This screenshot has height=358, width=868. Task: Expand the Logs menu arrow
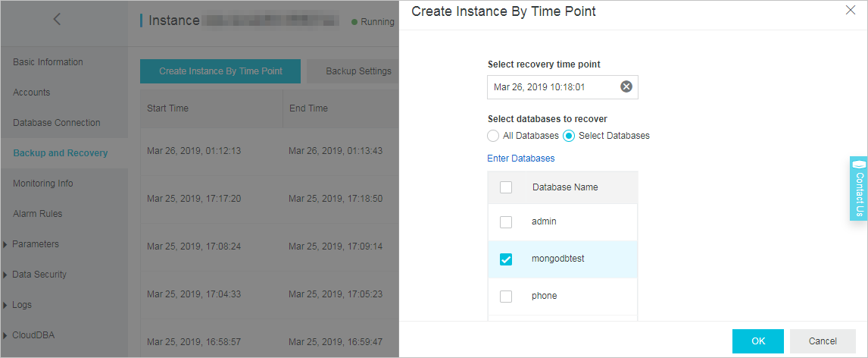point(5,306)
